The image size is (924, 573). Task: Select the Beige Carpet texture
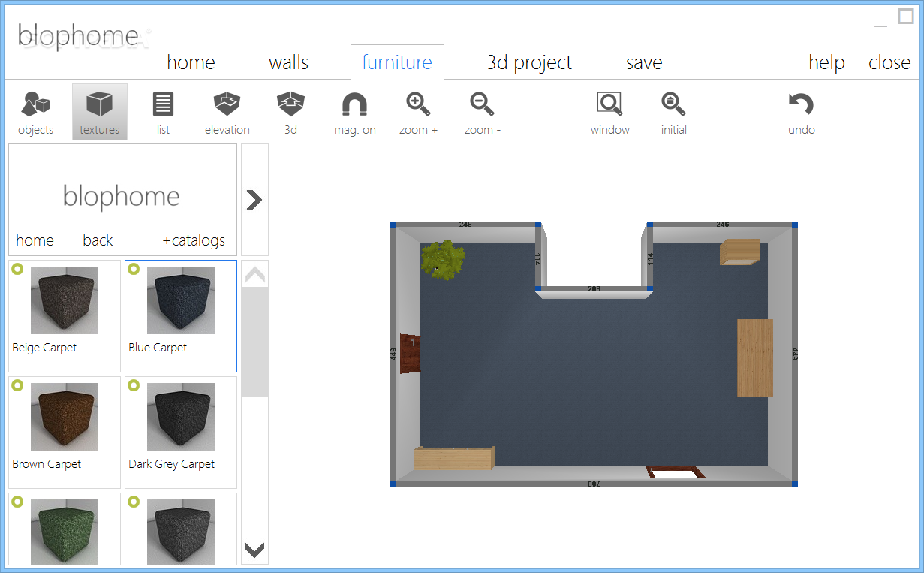(65, 316)
